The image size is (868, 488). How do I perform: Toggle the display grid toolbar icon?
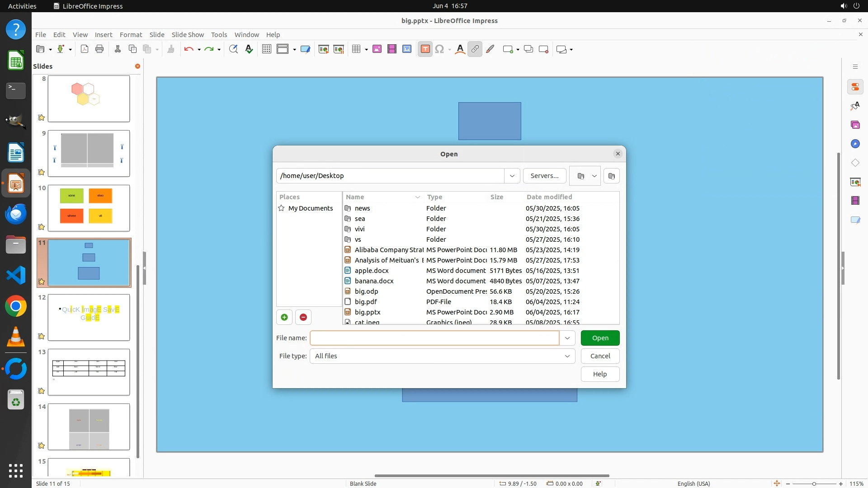(267, 49)
